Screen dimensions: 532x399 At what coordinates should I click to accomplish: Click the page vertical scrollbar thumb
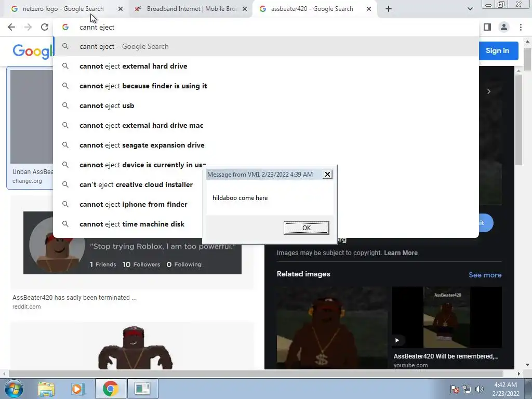527,59
